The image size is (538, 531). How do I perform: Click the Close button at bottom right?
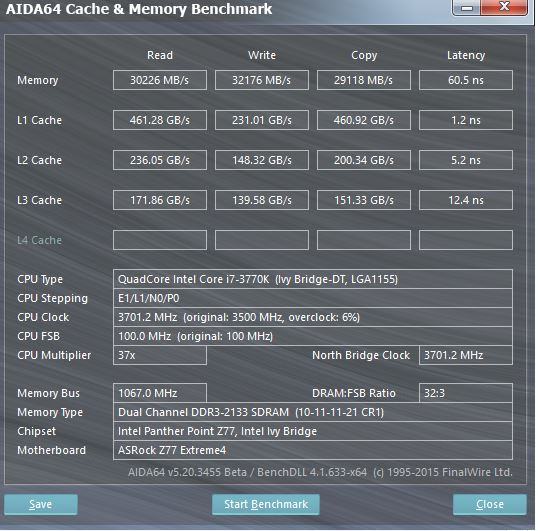pyautogui.click(x=490, y=504)
